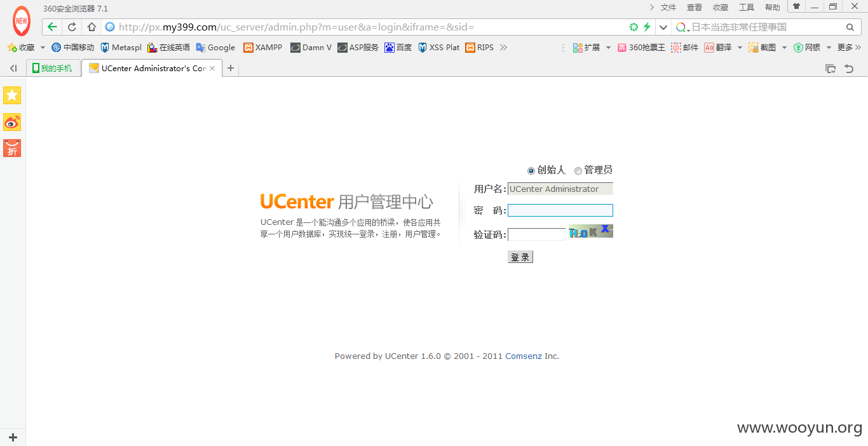Select the 创始人 radio button

coord(531,170)
